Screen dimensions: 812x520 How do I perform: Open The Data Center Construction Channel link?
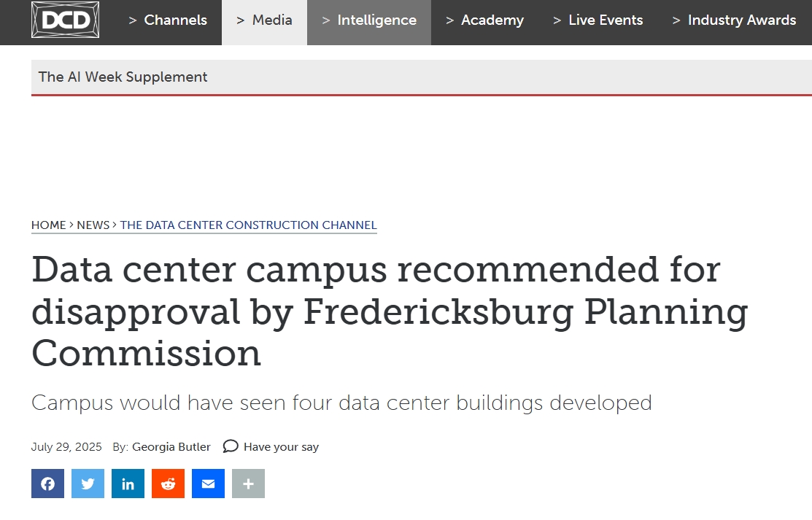pyautogui.click(x=249, y=225)
